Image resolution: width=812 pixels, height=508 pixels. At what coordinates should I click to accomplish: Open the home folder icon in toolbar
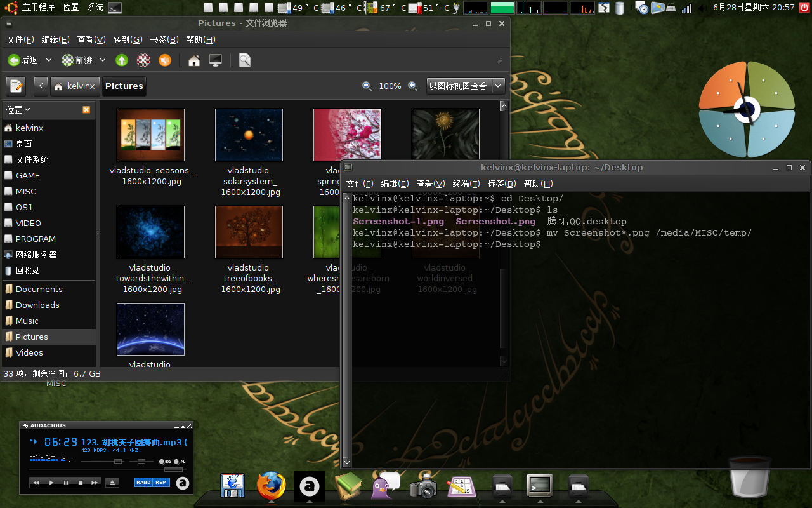194,60
